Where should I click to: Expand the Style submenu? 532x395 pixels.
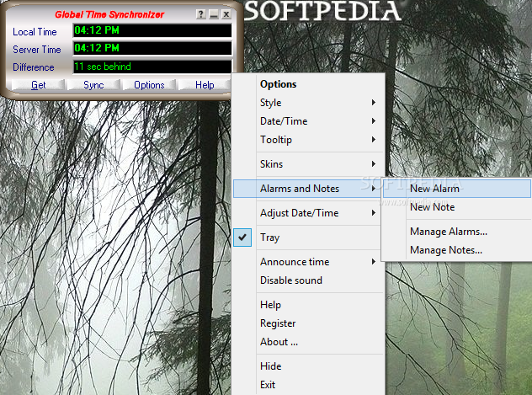(309, 103)
